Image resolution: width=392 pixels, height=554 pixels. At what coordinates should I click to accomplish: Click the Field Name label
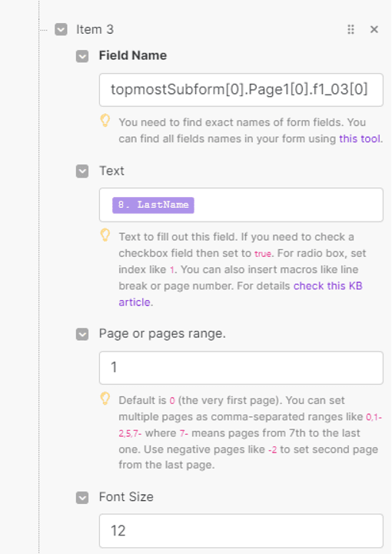[x=133, y=55]
